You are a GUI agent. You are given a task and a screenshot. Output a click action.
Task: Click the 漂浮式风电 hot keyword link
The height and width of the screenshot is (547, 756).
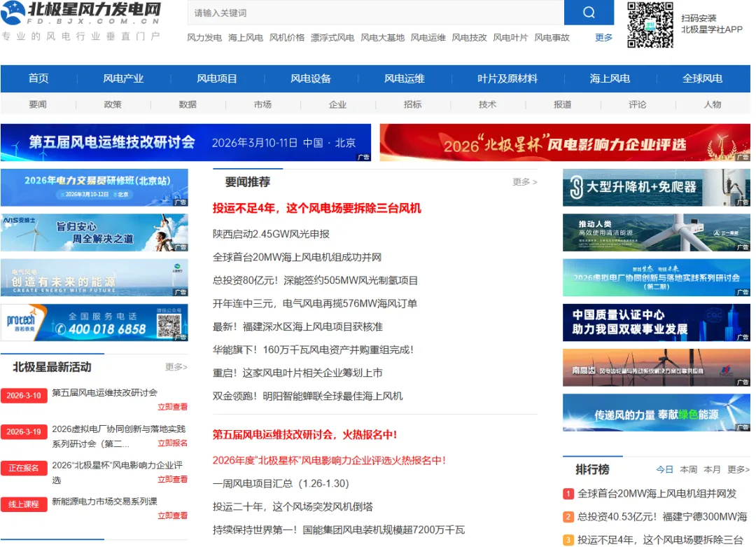coord(332,38)
